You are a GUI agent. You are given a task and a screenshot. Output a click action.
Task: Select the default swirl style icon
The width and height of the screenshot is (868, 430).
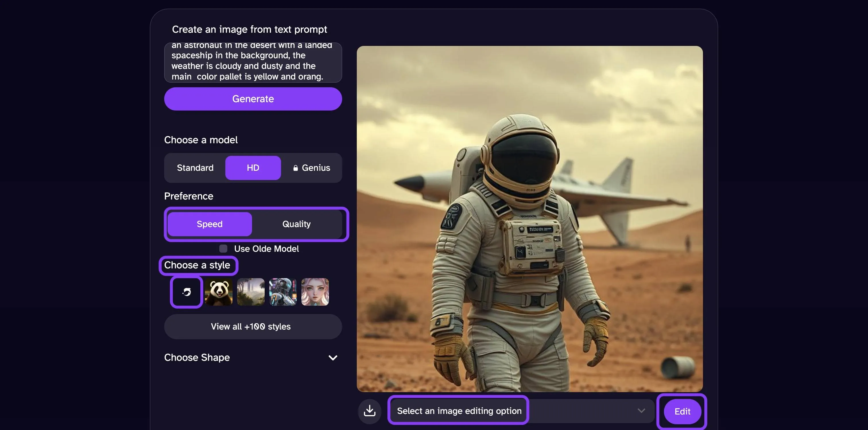186,292
